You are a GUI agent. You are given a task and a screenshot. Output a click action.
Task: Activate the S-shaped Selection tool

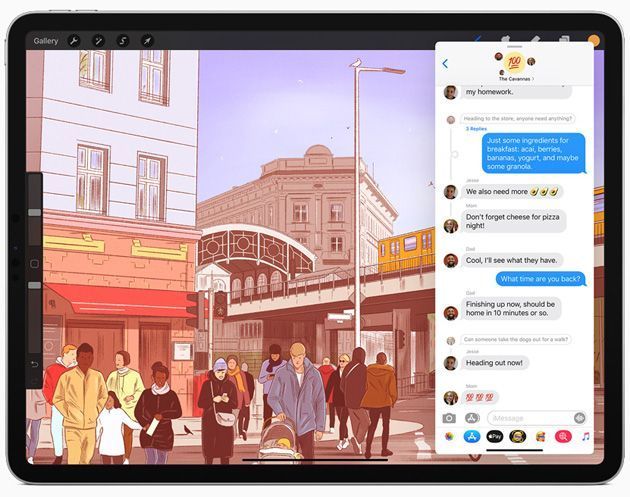(x=123, y=41)
